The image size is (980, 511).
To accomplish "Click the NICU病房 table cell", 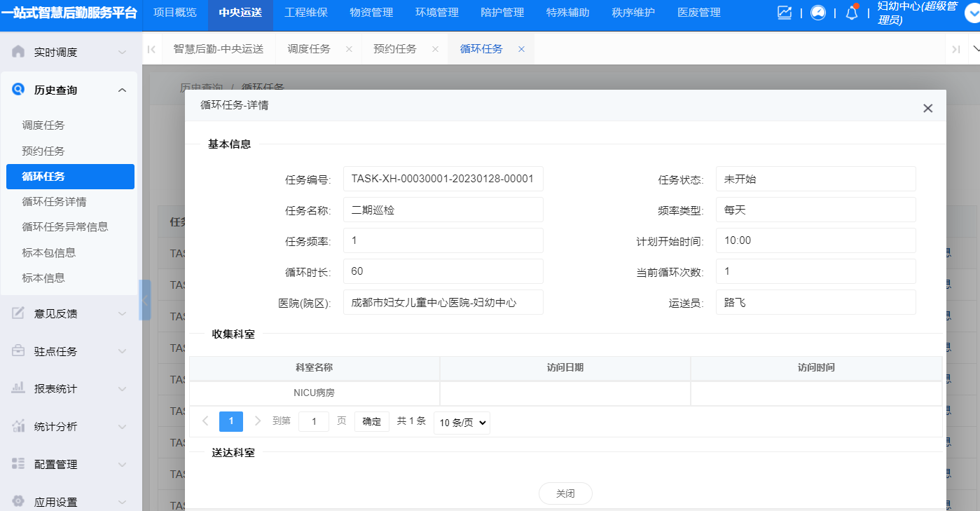I will [x=314, y=393].
